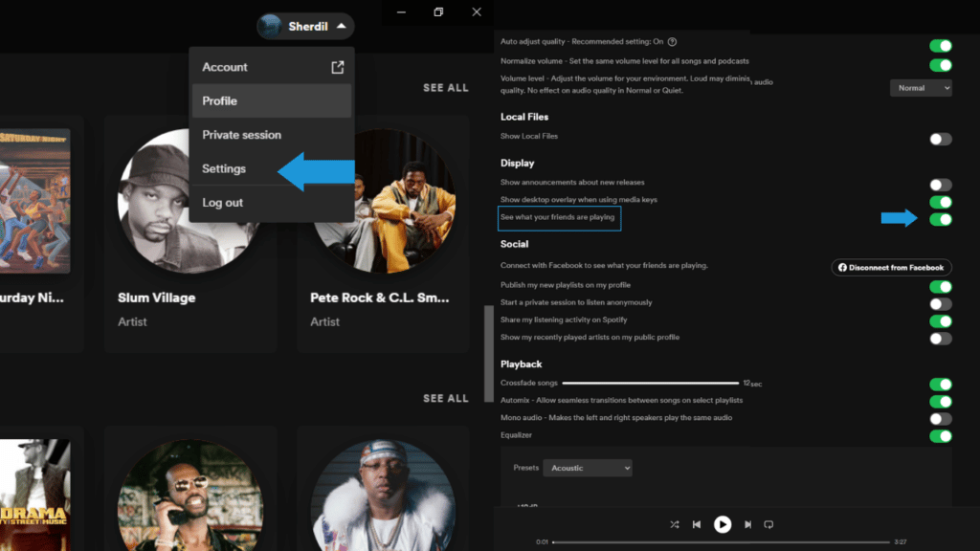Open Settings from the user menu

(x=272, y=168)
